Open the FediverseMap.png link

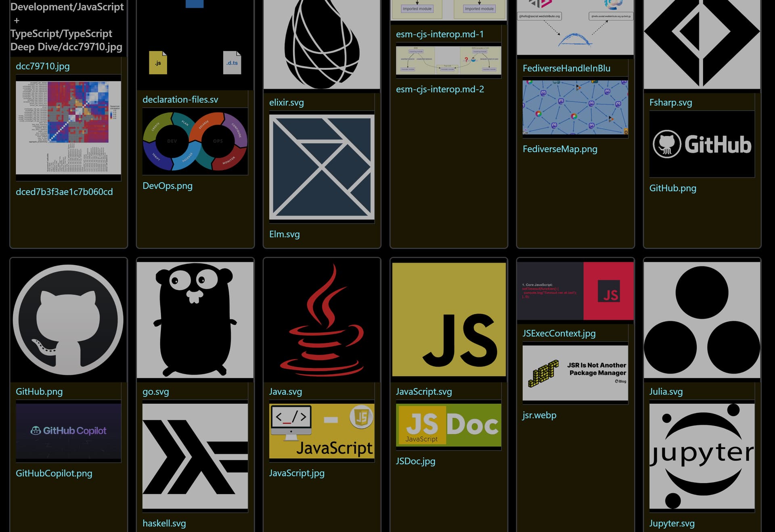coord(560,149)
